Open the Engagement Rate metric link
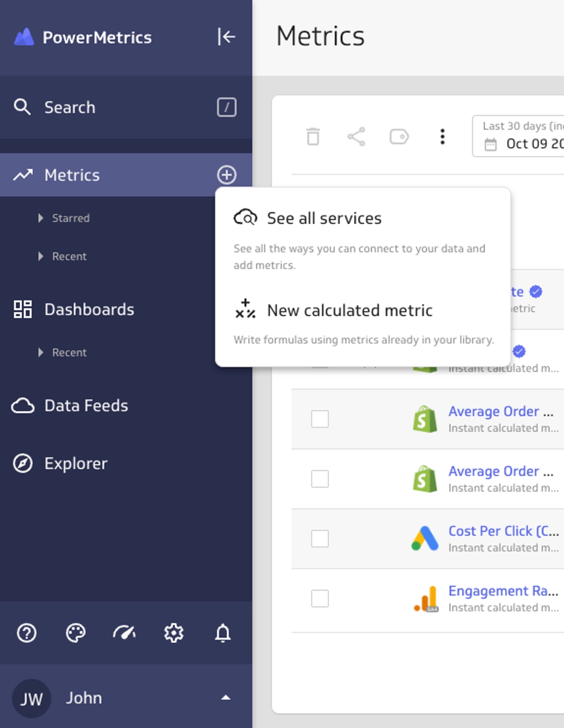Viewport: 564px width, 728px height. [x=502, y=591]
